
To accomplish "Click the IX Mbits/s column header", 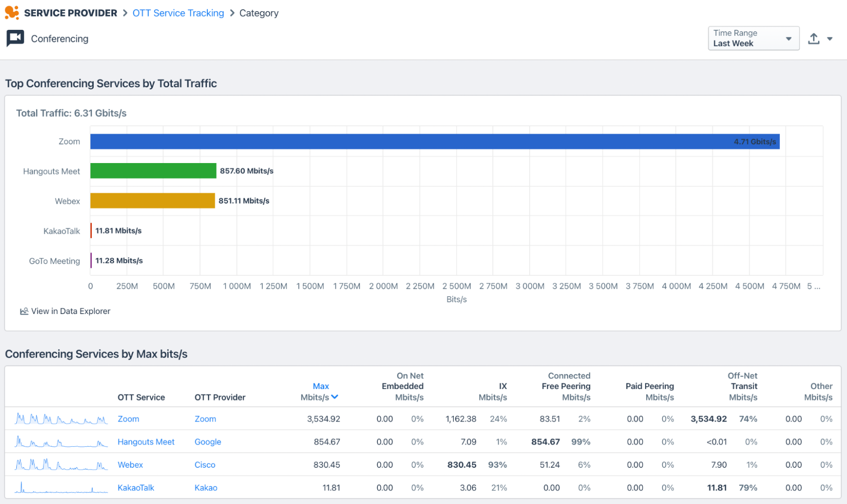I will (492, 392).
